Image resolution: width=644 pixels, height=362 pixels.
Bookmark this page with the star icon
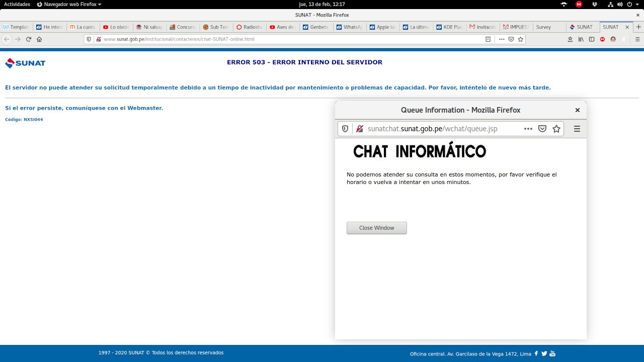point(521,39)
